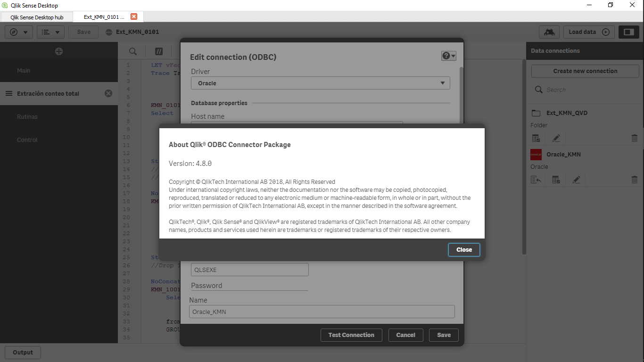The width and height of the screenshot is (644, 362).
Task: Search the script editor
Action: 133,51
